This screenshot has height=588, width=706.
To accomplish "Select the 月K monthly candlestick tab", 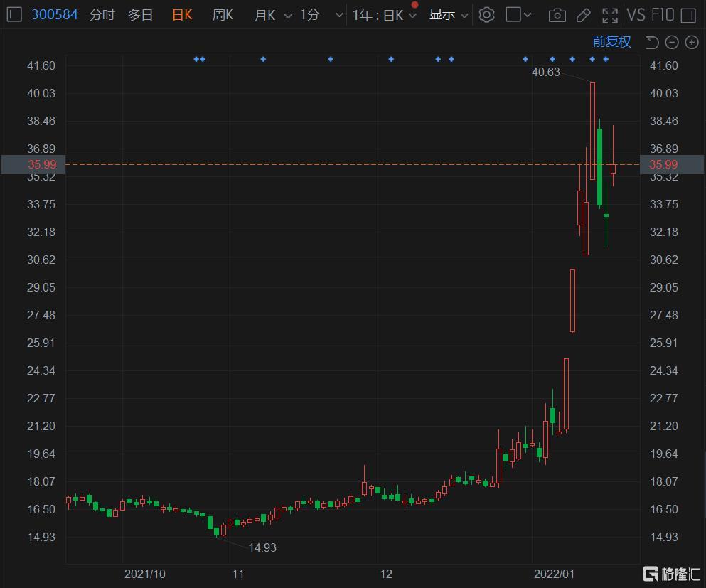I will [264, 15].
